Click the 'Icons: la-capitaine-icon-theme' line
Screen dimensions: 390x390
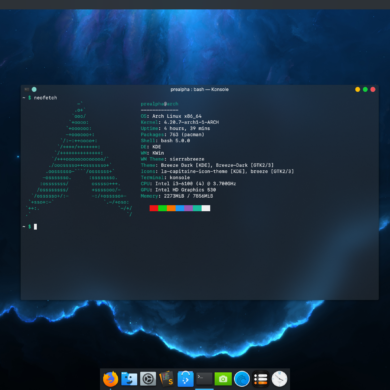click(x=217, y=171)
